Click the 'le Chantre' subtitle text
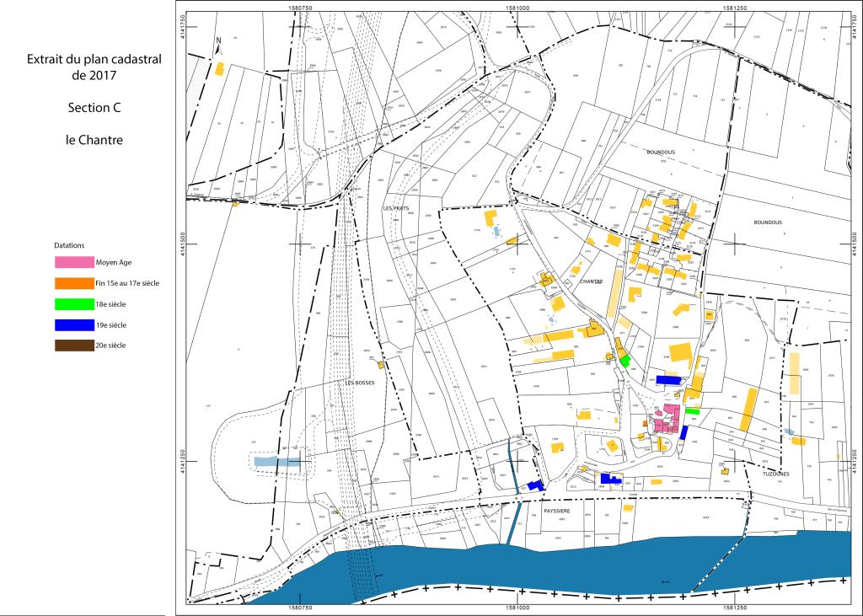 (94, 140)
